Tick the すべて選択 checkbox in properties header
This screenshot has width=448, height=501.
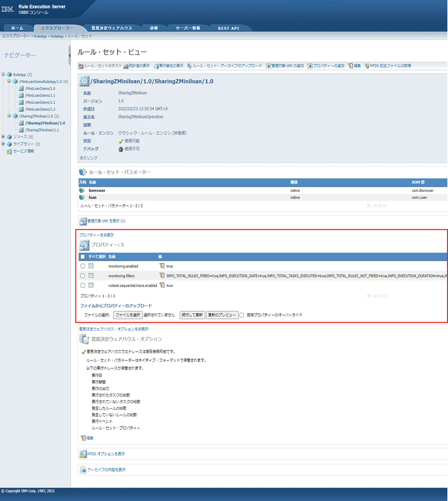83,257
